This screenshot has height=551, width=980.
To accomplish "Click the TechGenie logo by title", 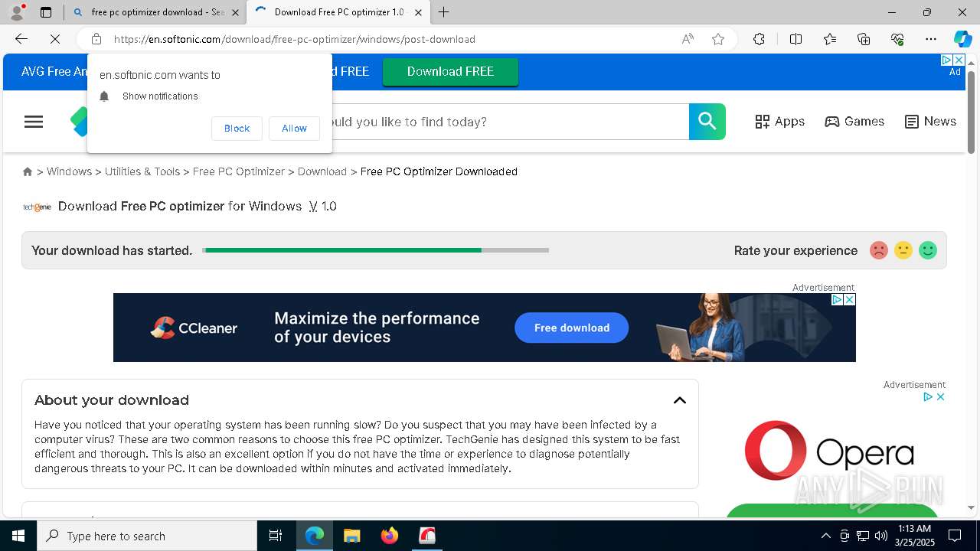I will (37, 207).
